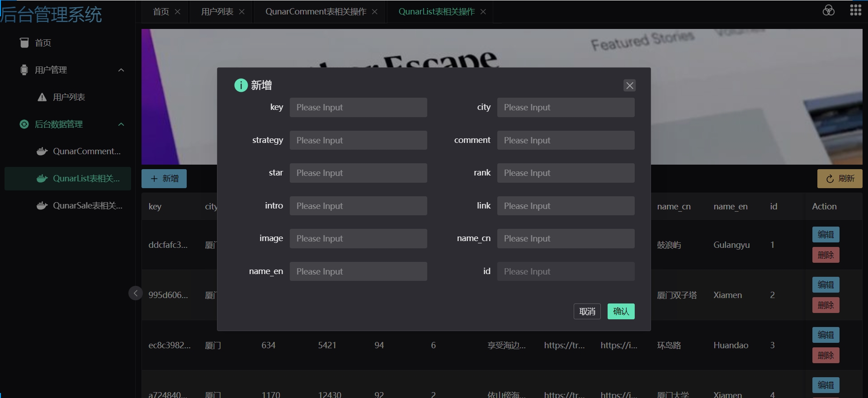This screenshot has width=868, height=398.
Task: Focus the link input field
Action: coord(566,206)
